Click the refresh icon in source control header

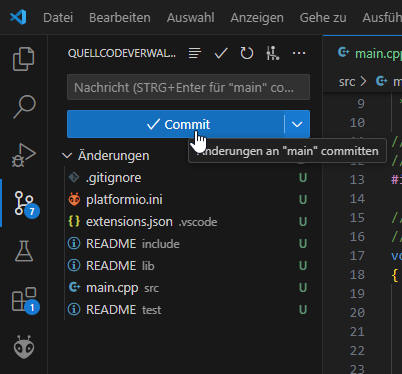(x=247, y=53)
